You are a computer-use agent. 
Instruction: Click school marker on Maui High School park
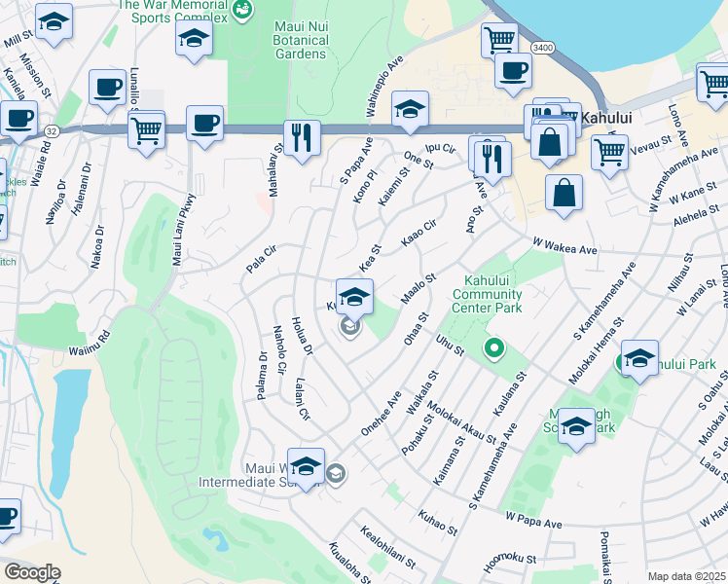tap(576, 429)
